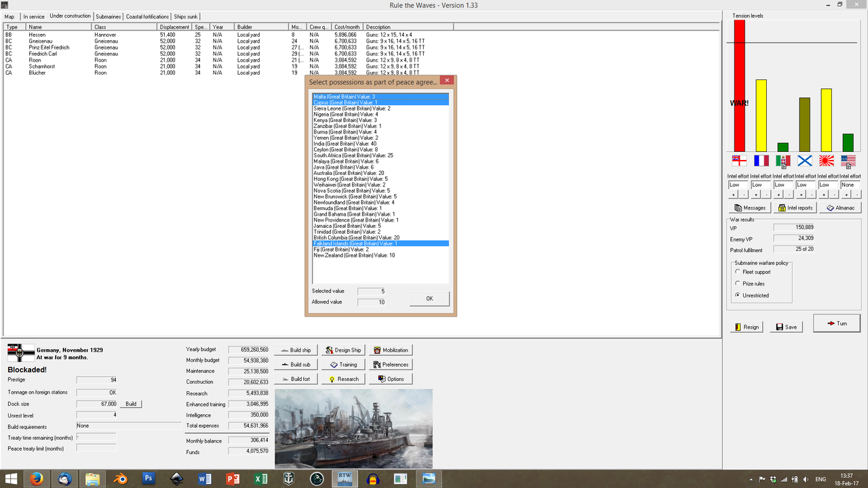Open the Submarines tab
Image resolution: width=868 pixels, height=488 pixels.
(x=108, y=16)
